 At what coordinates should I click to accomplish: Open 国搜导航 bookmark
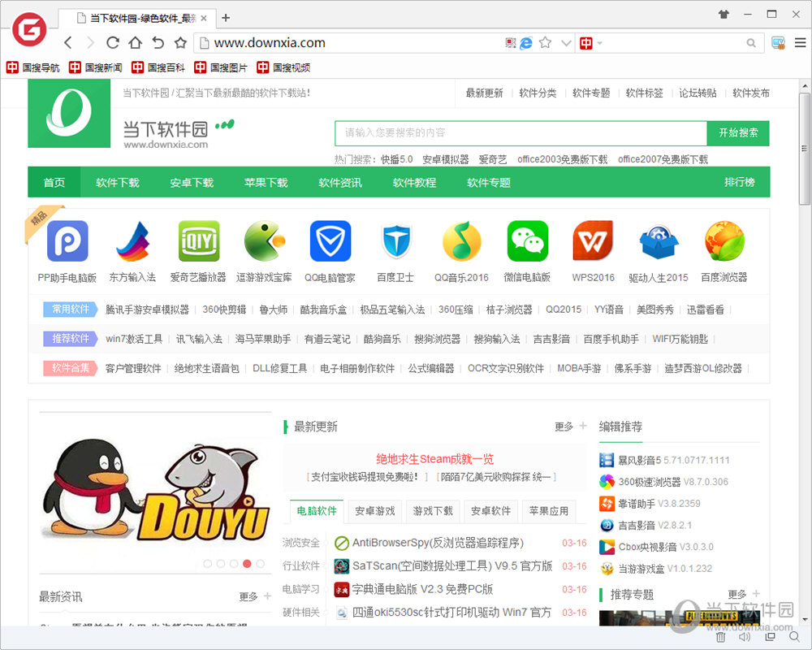coord(33,67)
